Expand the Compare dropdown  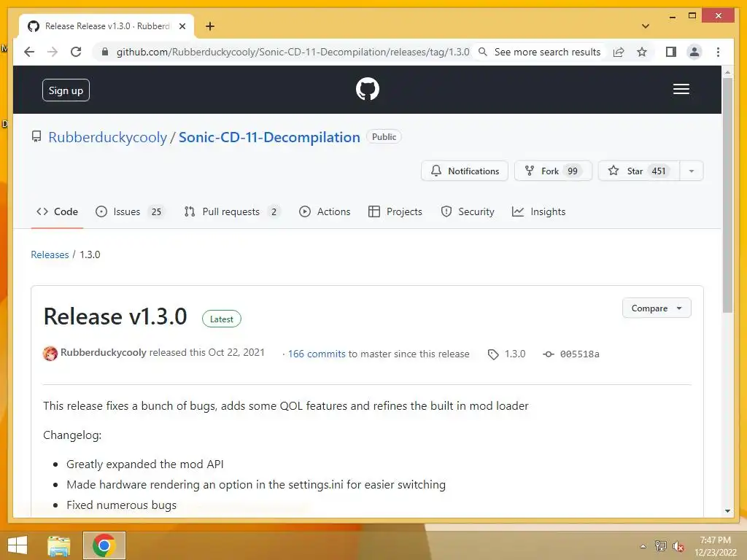pos(657,308)
